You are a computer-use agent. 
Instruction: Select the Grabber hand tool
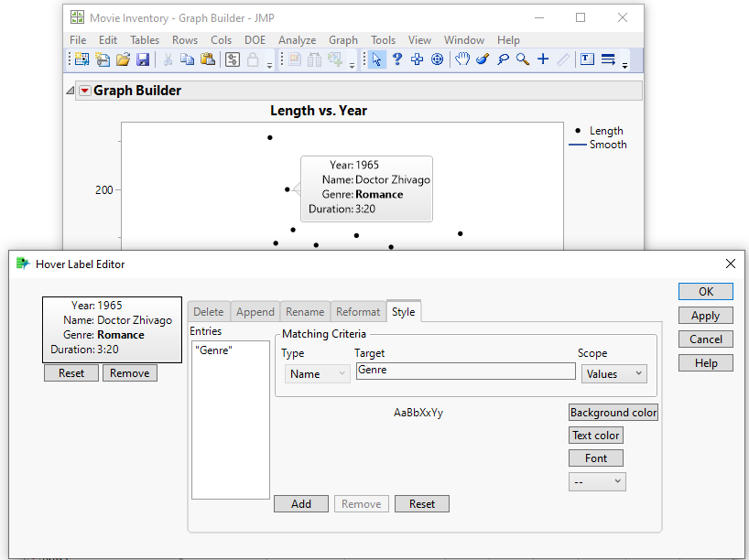click(x=462, y=59)
